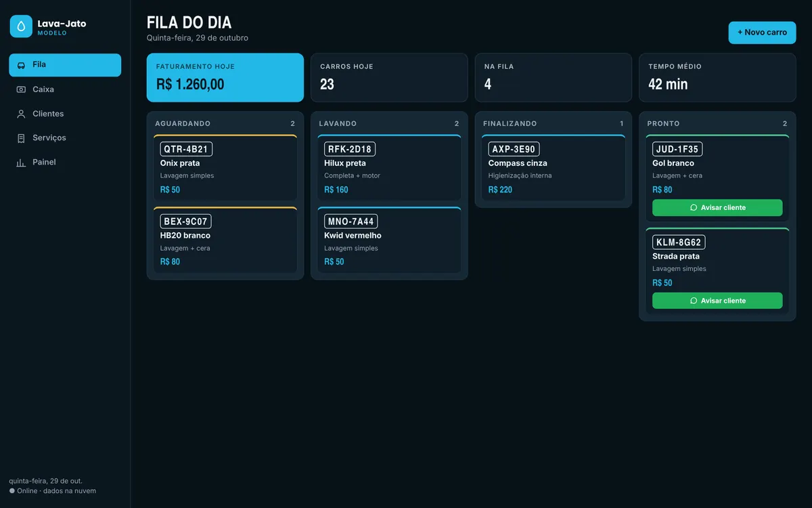Click the person icon beside Clientes
The width and height of the screenshot is (812, 508).
tap(21, 114)
